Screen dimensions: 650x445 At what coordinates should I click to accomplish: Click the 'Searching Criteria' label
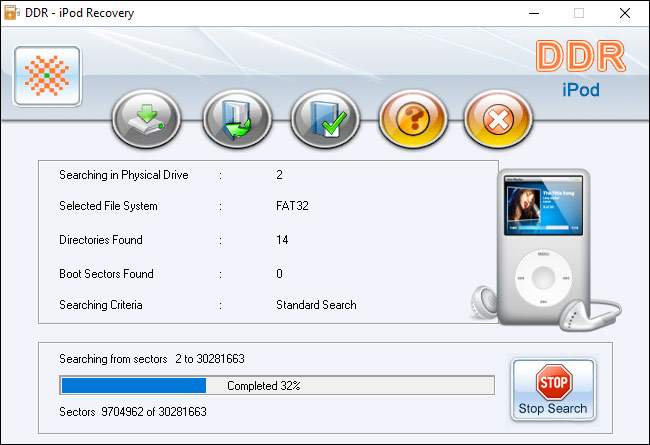101,305
